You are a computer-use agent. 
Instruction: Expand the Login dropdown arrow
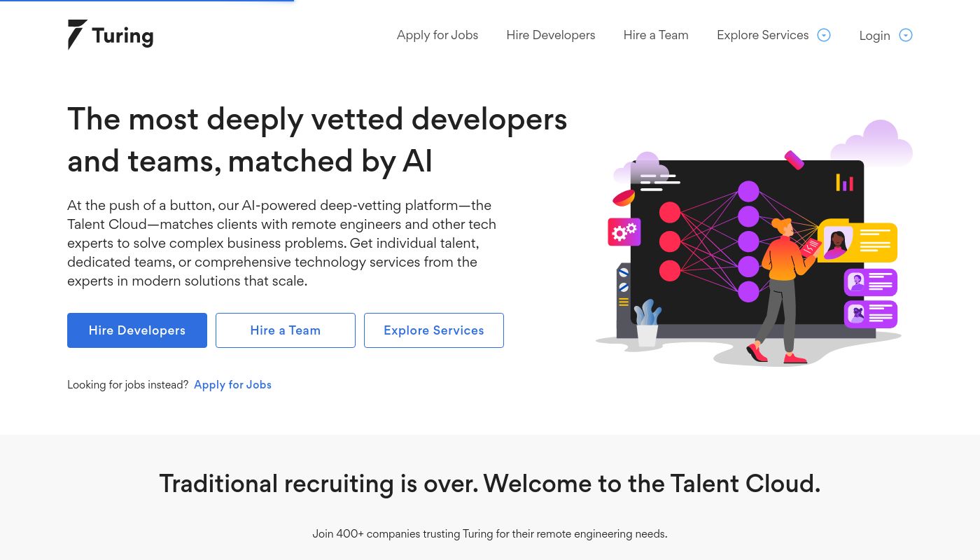pos(906,35)
